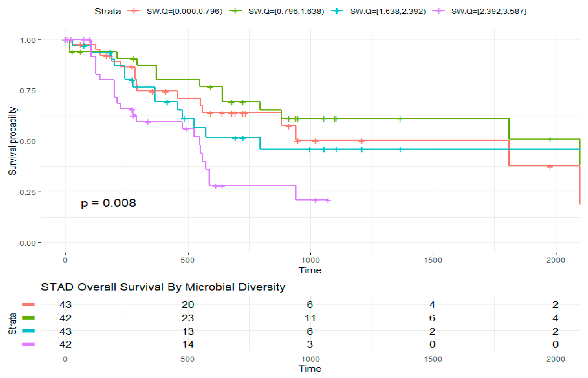Click the green strata swatch in risk table

[x=28, y=318]
